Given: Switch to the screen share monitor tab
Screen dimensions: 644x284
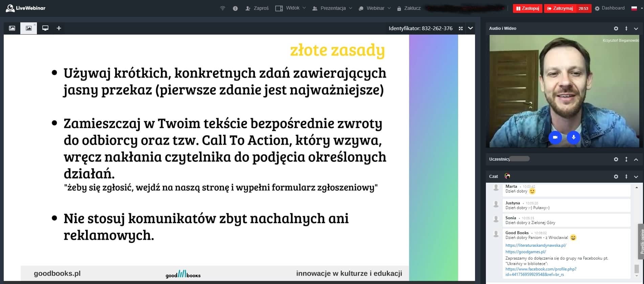Looking at the screenshot, I should click(45, 28).
